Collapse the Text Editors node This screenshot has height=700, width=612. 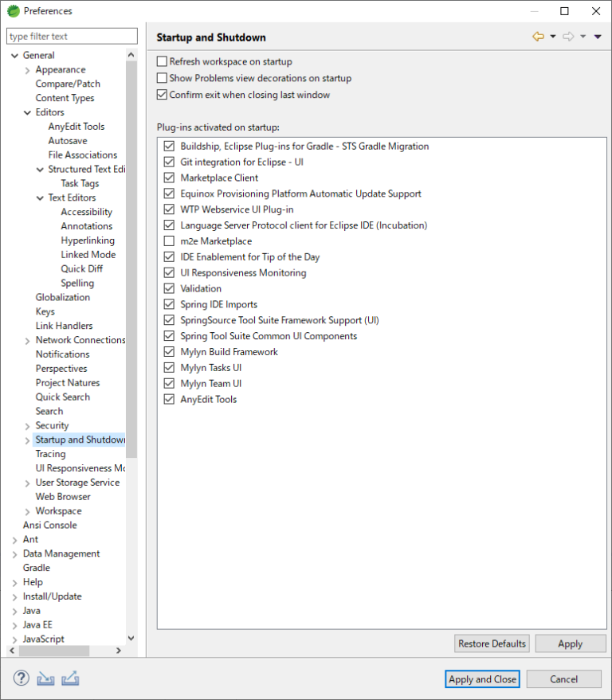[x=40, y=197]
